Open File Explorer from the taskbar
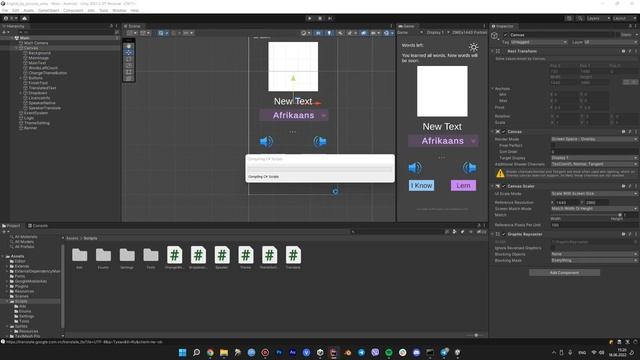 pos(224,352)
